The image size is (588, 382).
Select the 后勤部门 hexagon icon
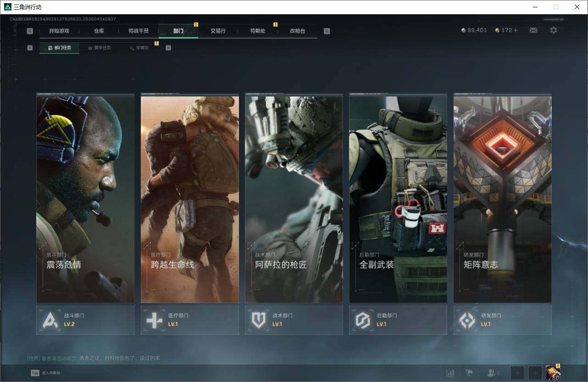click(x=363, y=320)
